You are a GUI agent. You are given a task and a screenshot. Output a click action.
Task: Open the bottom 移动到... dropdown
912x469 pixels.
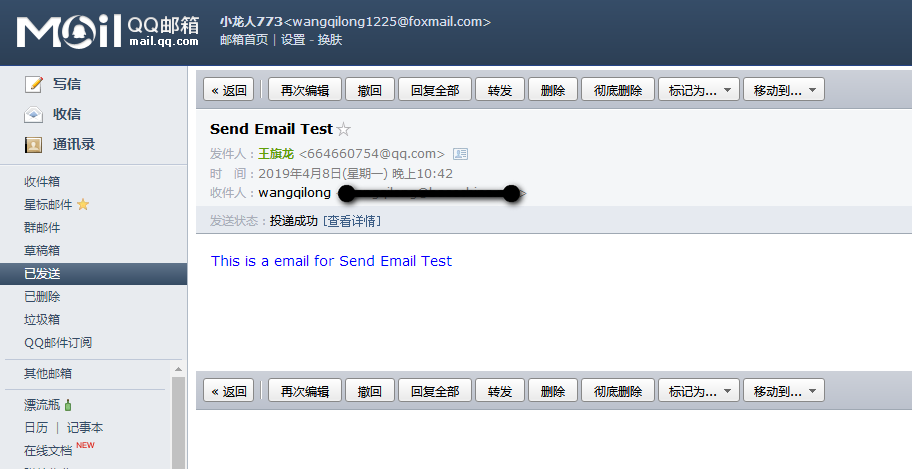pos(783,391)
